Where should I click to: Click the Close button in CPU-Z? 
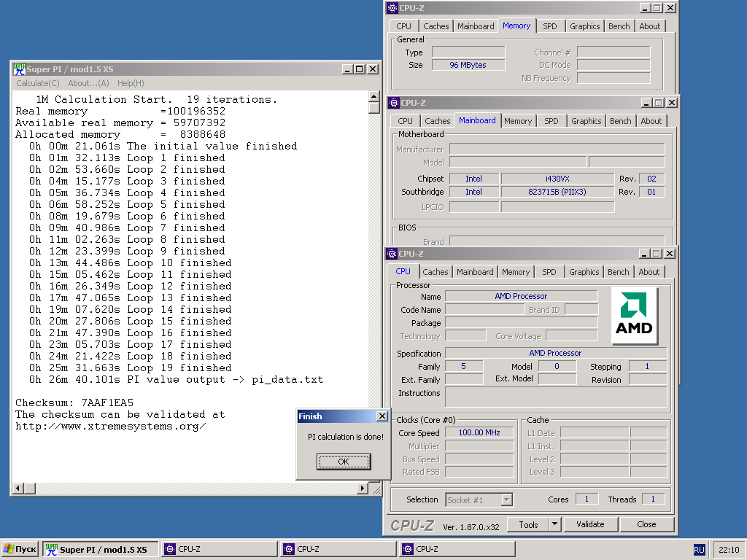click(x=646, y=524)
